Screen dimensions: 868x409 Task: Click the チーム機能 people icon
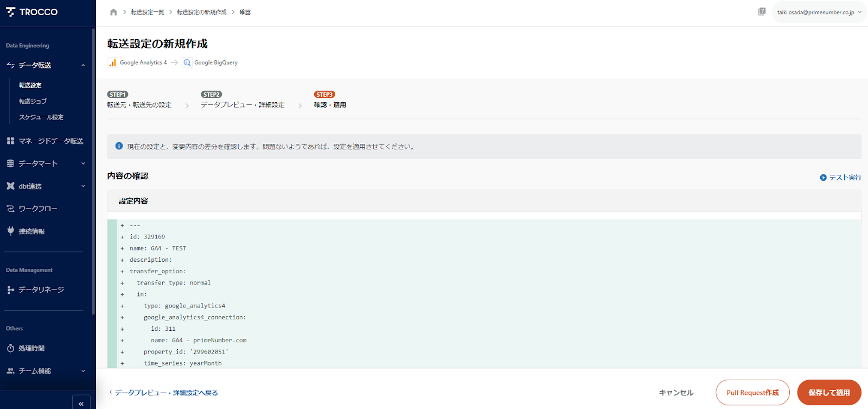[10, 371]
